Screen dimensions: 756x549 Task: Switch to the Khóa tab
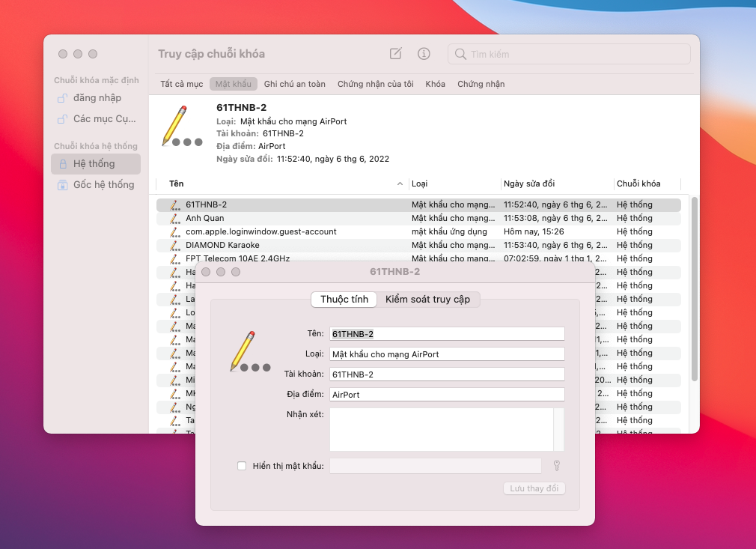436,84
